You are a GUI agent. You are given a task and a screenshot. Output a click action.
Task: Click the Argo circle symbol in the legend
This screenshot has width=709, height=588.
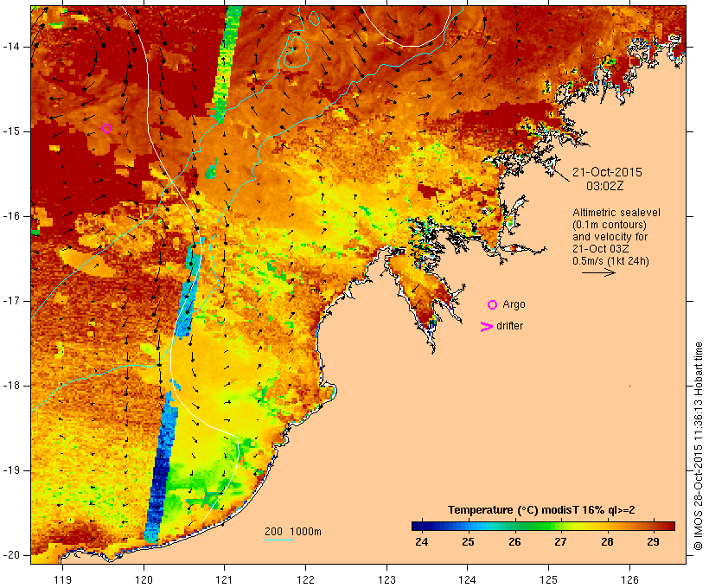(x=493, y=305)
